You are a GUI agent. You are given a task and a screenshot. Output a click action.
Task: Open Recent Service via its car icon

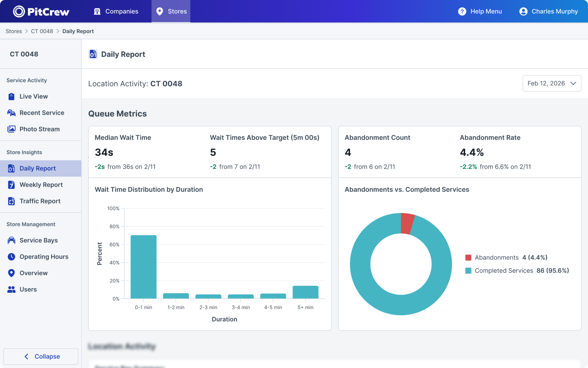click(11, 113)
